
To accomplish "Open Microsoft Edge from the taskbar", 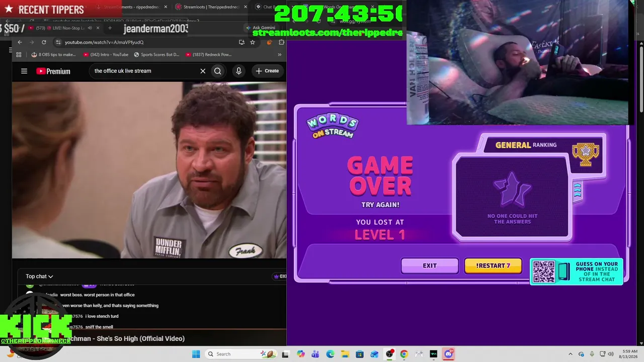I will coord(330,354).
